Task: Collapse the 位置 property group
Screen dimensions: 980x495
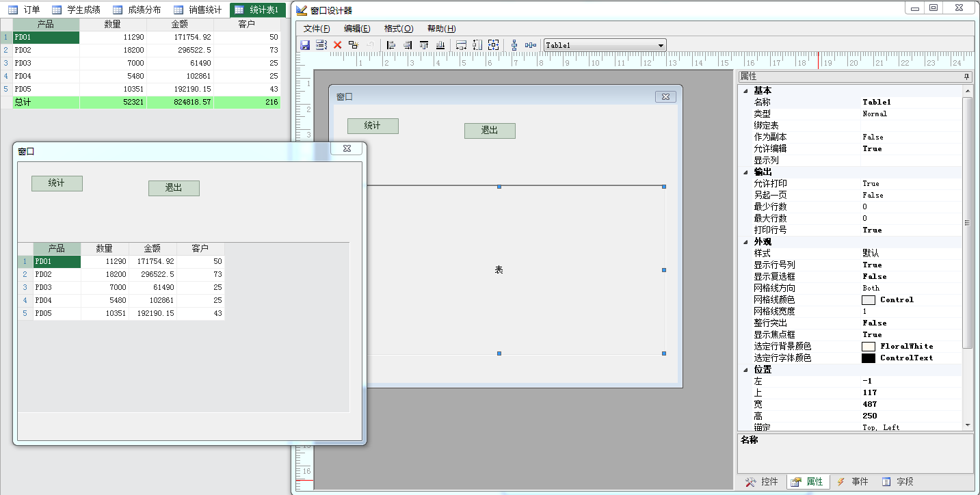Action: click(745, 369)
